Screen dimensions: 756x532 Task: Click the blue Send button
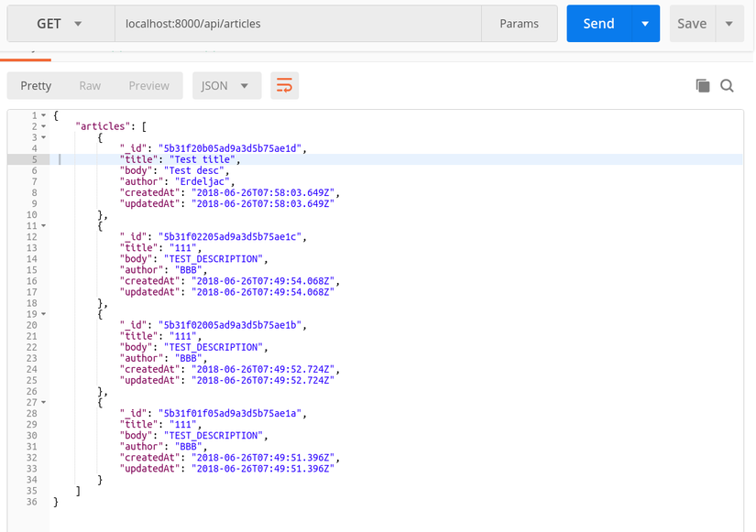598,24
